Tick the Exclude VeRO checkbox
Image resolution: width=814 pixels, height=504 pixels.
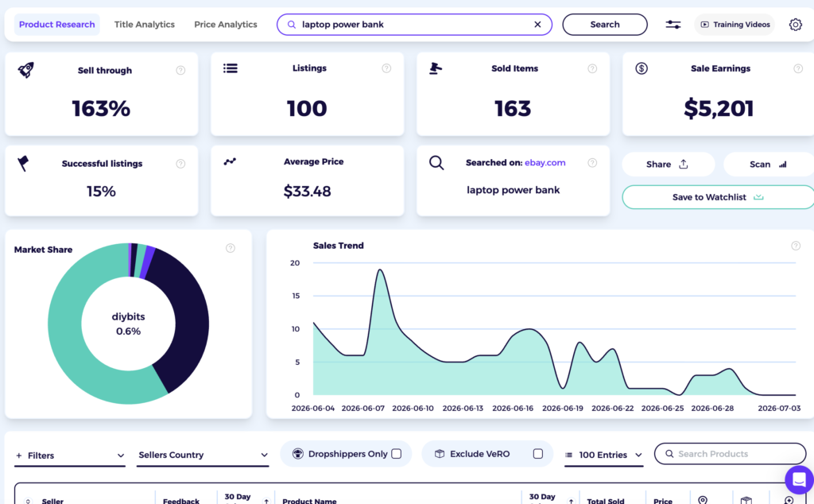coord(538,454)
